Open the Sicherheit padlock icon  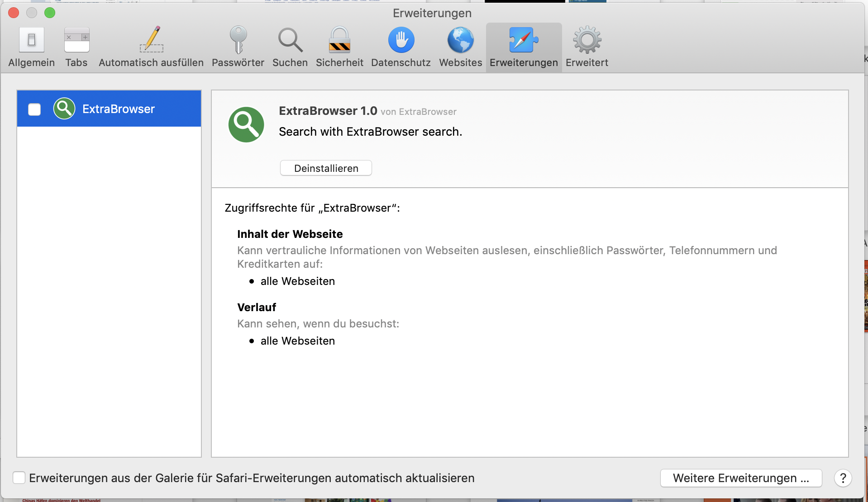point(339,40)
